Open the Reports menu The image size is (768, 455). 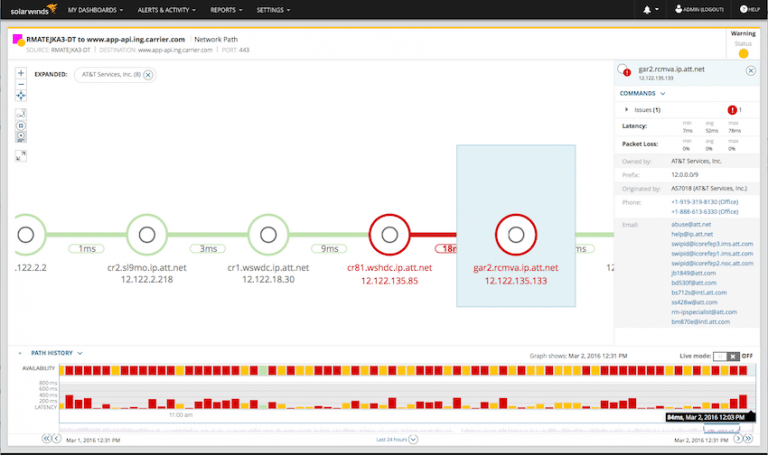[x=226, y=10]
